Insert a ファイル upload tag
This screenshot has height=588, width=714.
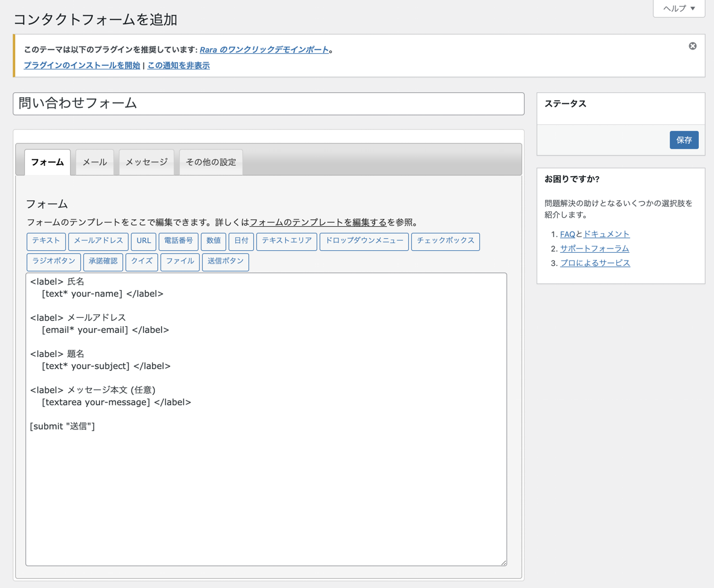click(180, 262)
